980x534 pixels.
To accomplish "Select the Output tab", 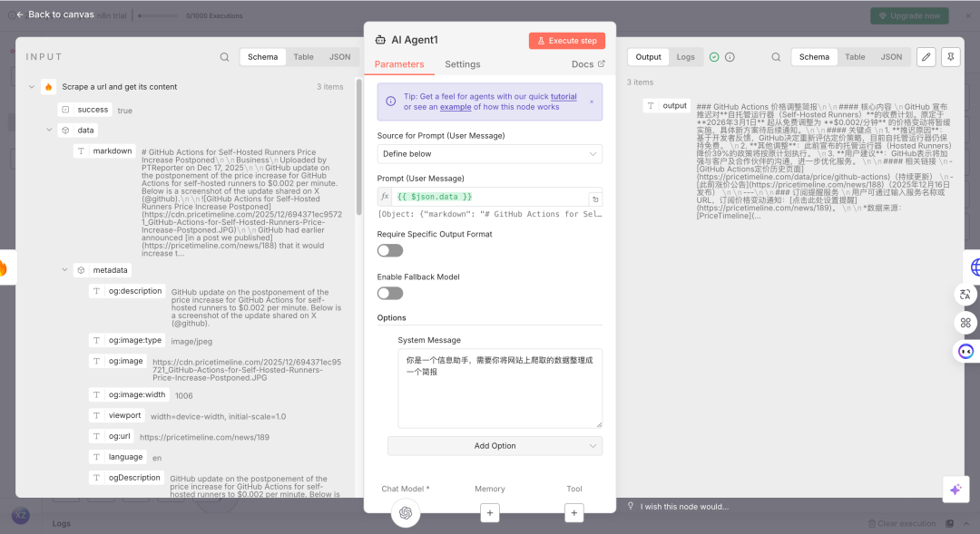I will pyautogui.click(x=648, y=57).
